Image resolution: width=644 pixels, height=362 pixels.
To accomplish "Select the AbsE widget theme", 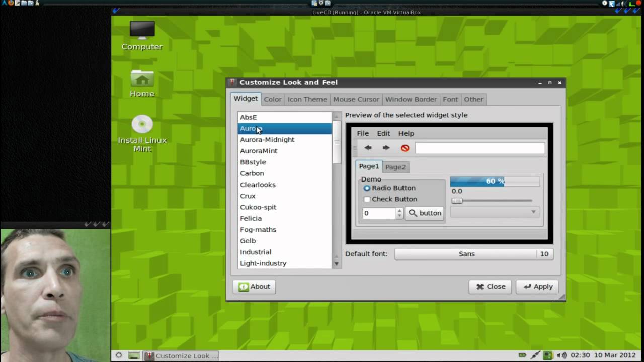I will point(285,117).
